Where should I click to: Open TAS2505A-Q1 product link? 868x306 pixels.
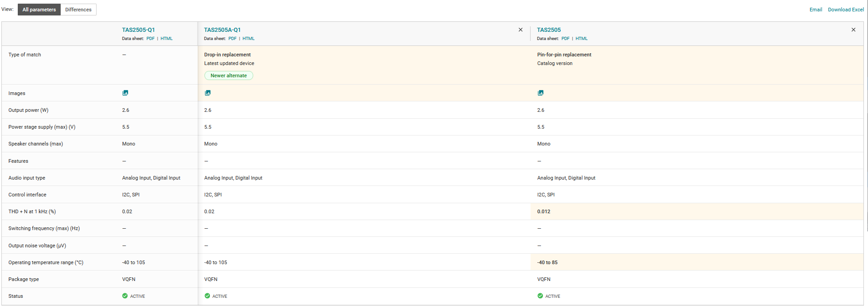222,30
